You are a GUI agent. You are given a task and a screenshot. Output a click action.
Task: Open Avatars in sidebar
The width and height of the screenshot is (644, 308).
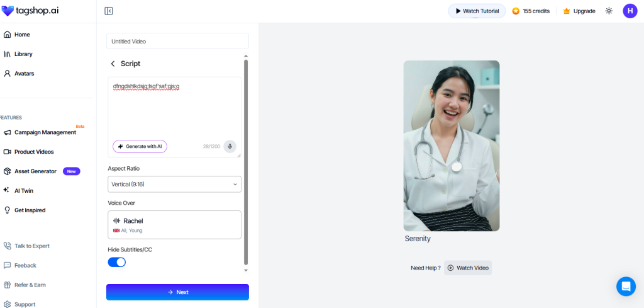(x=24, y=74)
